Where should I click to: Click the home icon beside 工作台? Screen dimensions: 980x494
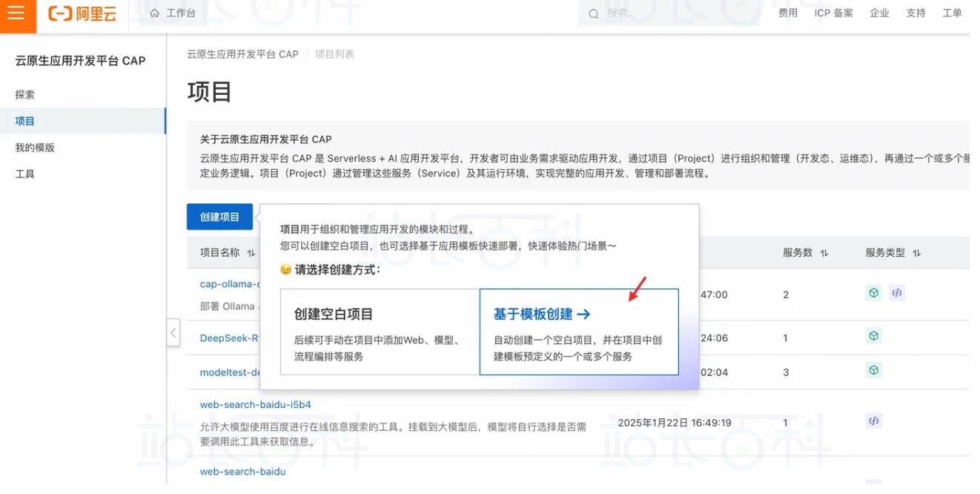[155, 13]
